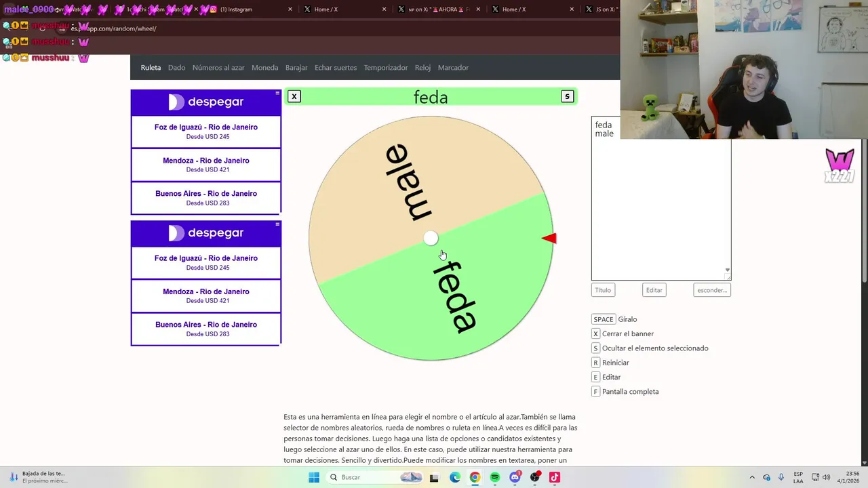The width and height of the screenshot is (868, 488).
Task: Open the Moneda coin flip page
Action: 264,68
